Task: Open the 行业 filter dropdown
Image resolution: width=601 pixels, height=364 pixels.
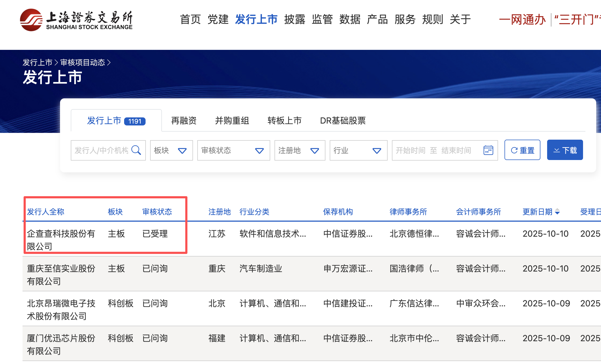Action: point(358,150)
